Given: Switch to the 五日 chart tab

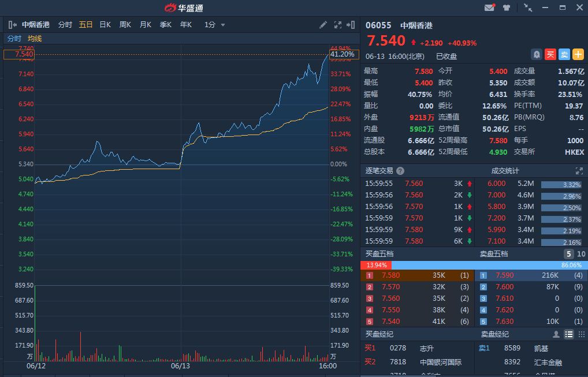Looking at the screenshot, I should pyautogui.click(x=85, y=25).
